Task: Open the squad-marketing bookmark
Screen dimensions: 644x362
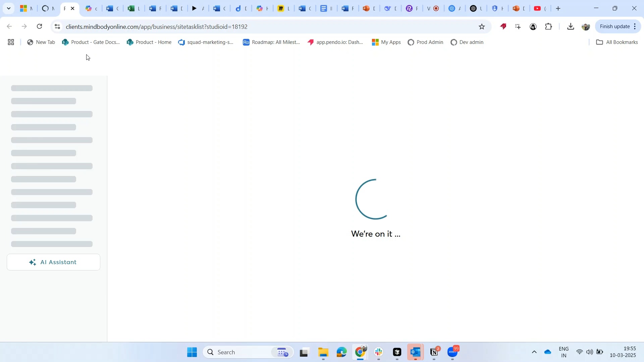Action: [206, 42]
